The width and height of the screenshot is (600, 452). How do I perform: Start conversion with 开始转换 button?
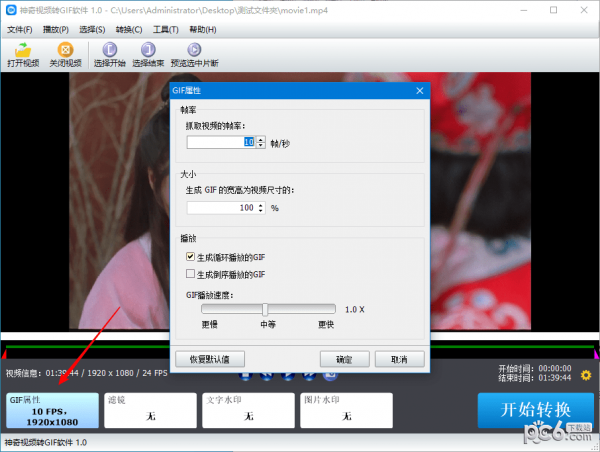534,410
